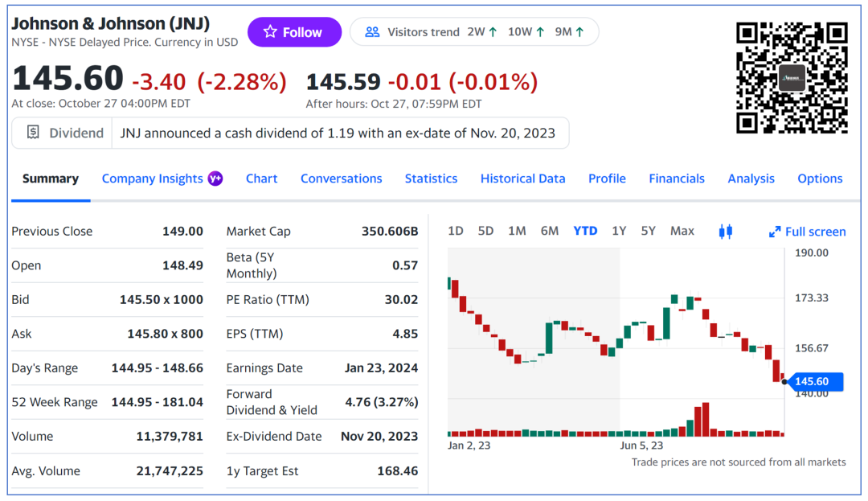Select the YTD chart range

click(585, 231)
